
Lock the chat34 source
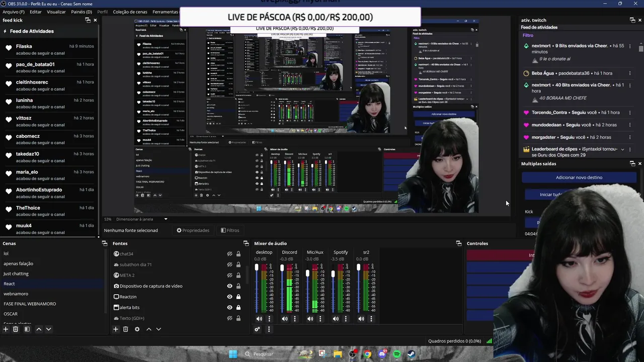238,254
